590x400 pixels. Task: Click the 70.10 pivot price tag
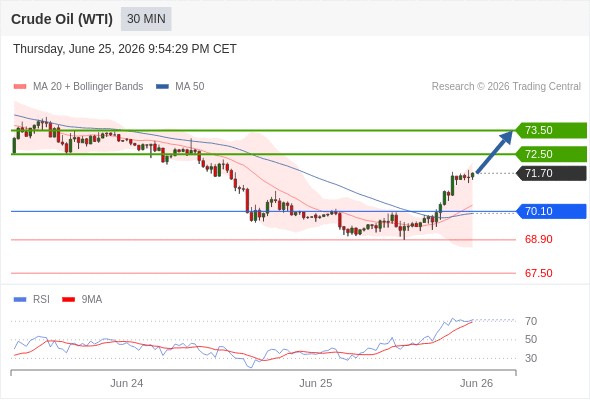coord(551,211)
